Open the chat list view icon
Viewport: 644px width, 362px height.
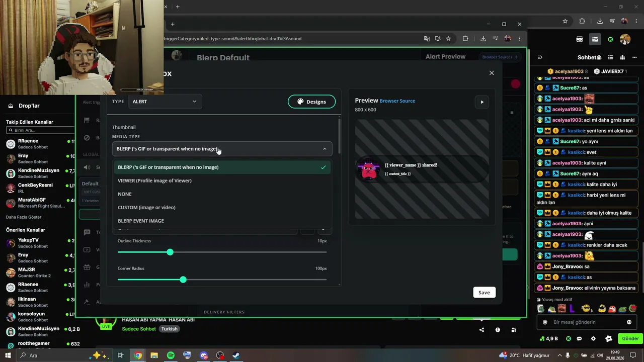pyautogui.click(x=610, y=57)
